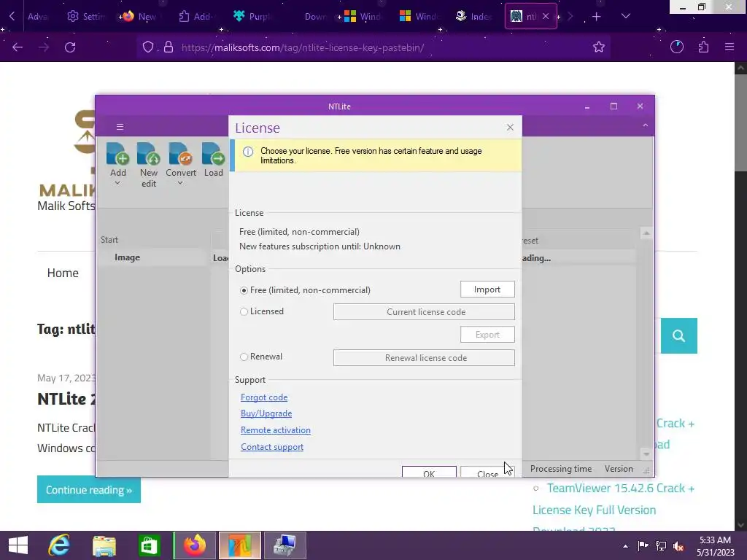
Task: Click the New edit icon in NTLite
Action: pos(149,155)
